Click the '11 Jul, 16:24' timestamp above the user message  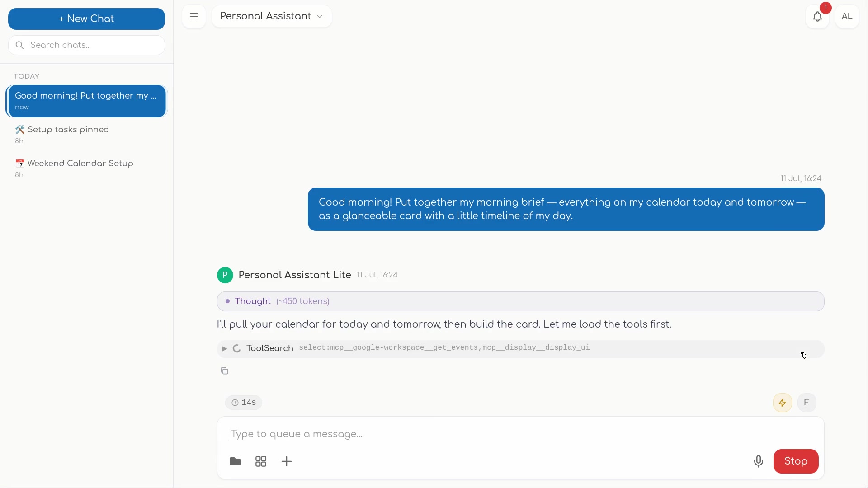(x=801, y=179)
